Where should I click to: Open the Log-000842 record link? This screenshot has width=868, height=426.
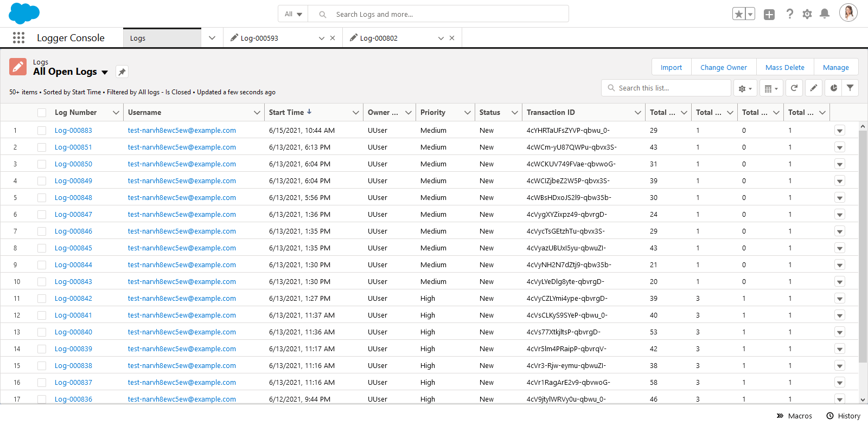coord(73,299)
